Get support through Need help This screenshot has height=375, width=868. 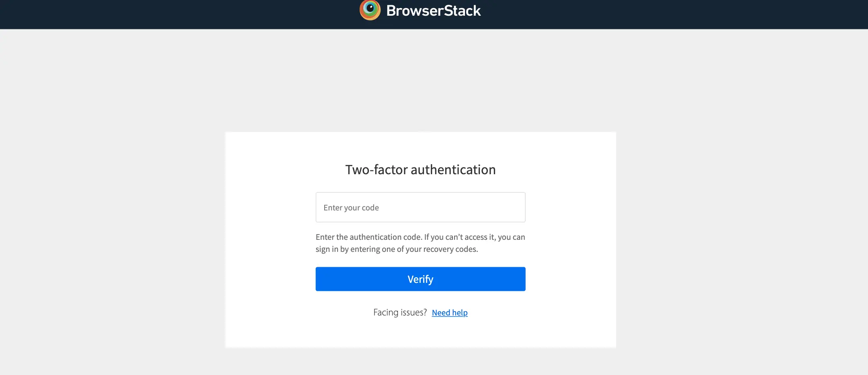[x=450, y=313]
